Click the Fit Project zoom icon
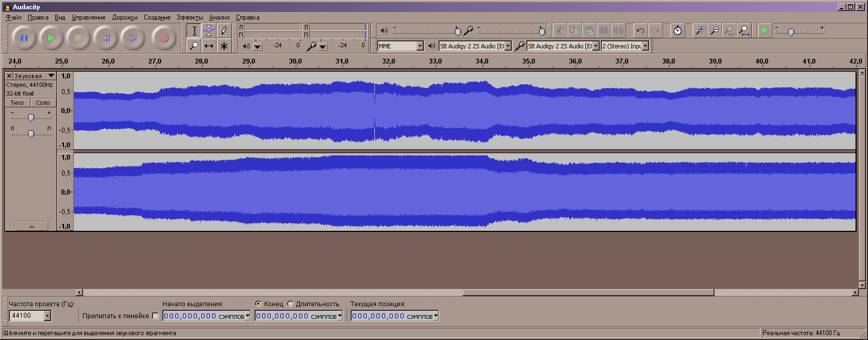Viewport: 868px width, 340px height. [x=744, y=31]
